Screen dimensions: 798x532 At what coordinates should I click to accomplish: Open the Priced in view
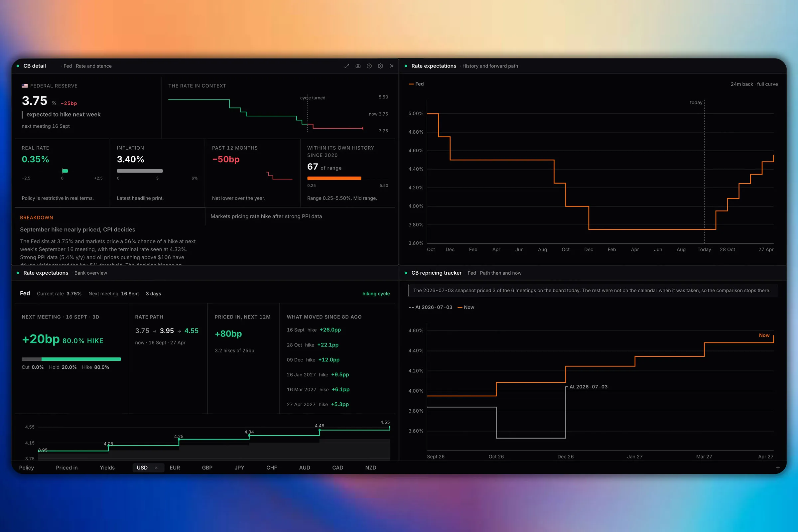(x=67, y=467)
